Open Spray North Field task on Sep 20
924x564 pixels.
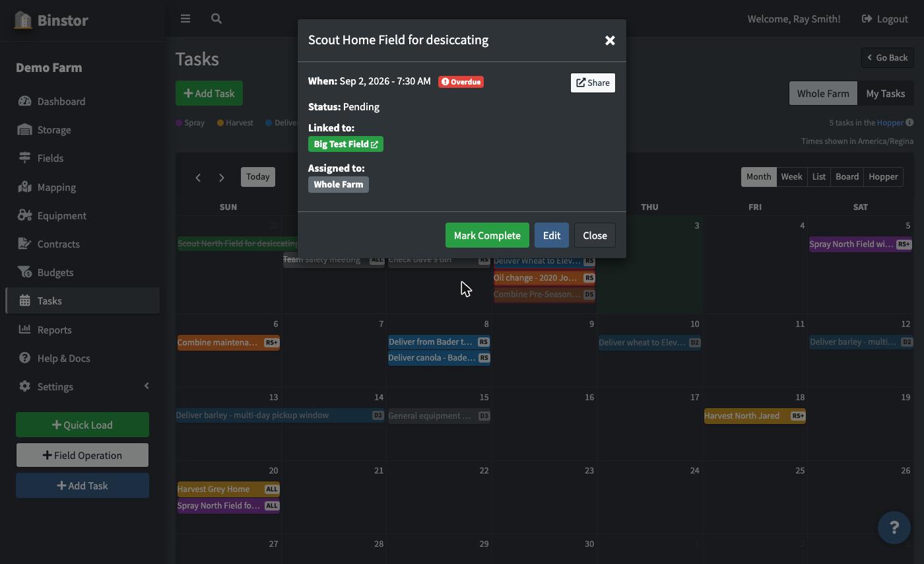click(x=228, y=505)
